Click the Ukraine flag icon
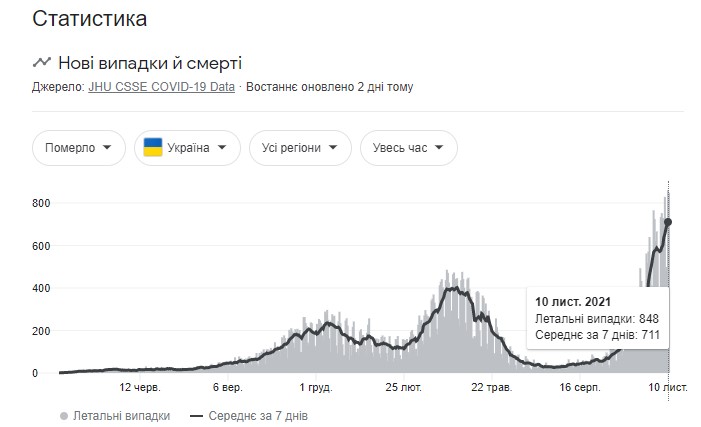701x427 pixels. (154, 148)
